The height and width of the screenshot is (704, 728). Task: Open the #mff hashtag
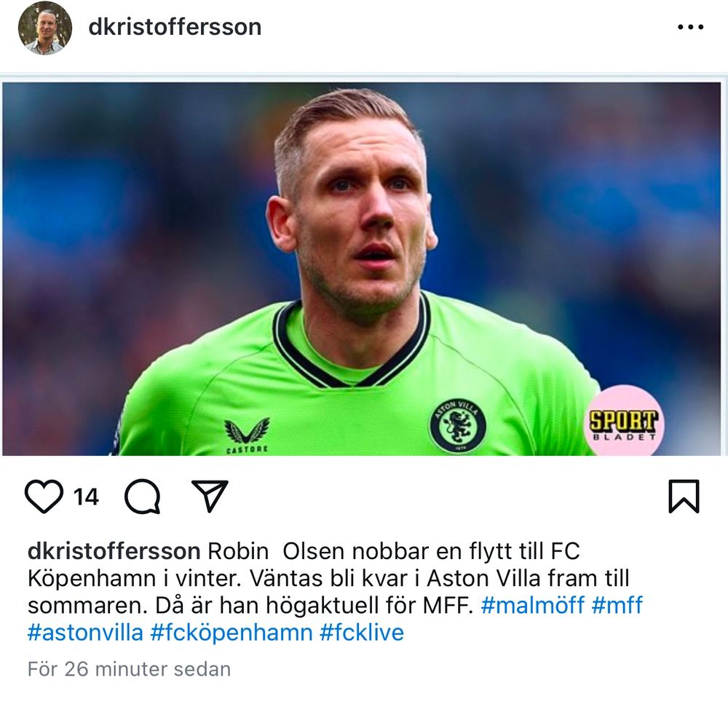617,605
